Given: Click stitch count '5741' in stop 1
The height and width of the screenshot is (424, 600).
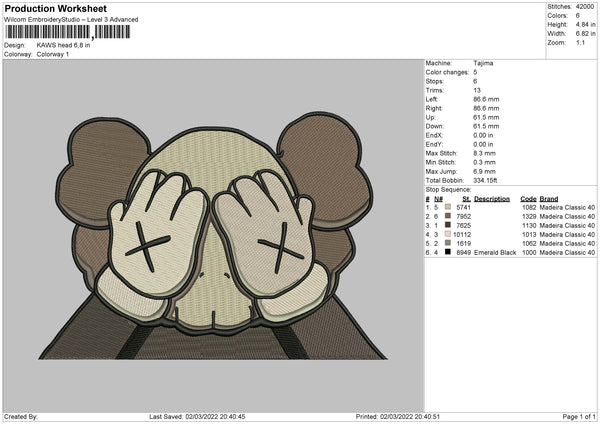Looking at the screenshot, I should [x=463, y=207].
